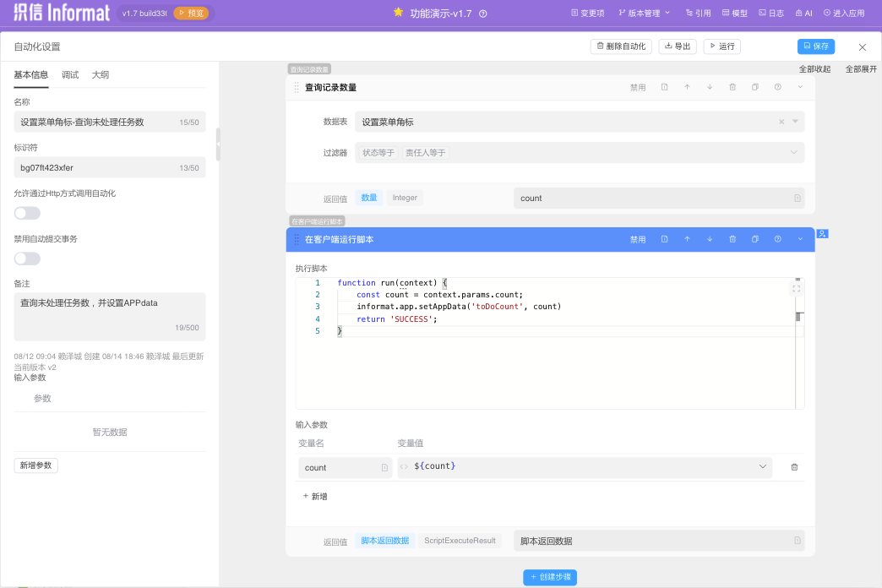Open the 过滤器 filter dropdown
This screenshot has height=588, width=882.
[793, 153]
